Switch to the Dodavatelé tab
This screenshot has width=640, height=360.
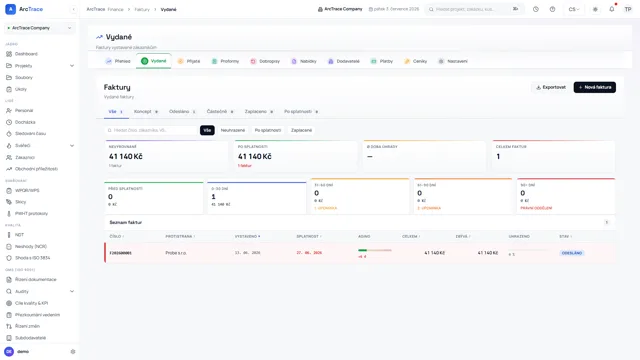344,61
